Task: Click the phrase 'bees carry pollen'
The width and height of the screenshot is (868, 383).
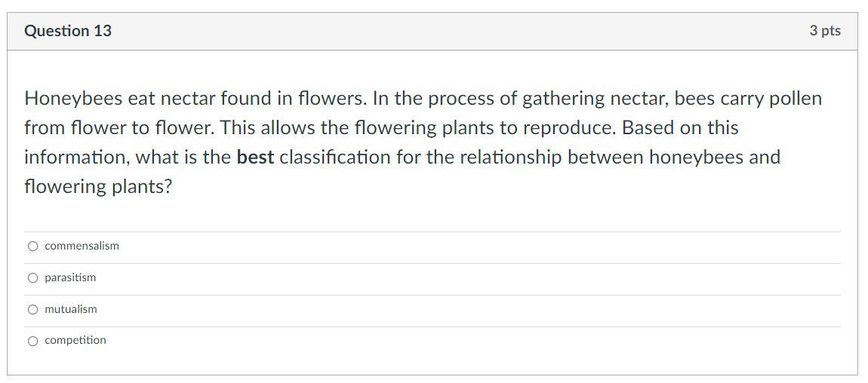Action: coord(749,99)
